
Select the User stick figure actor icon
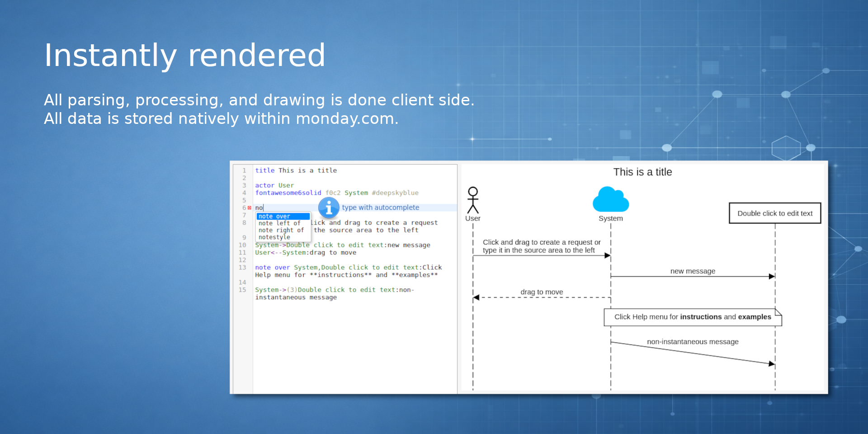(x=473, y=200)
